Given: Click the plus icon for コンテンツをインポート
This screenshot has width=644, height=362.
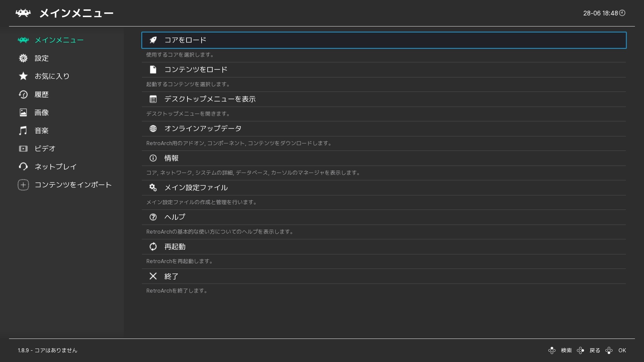Looking at the screenshot, I should tap(23, 185).
